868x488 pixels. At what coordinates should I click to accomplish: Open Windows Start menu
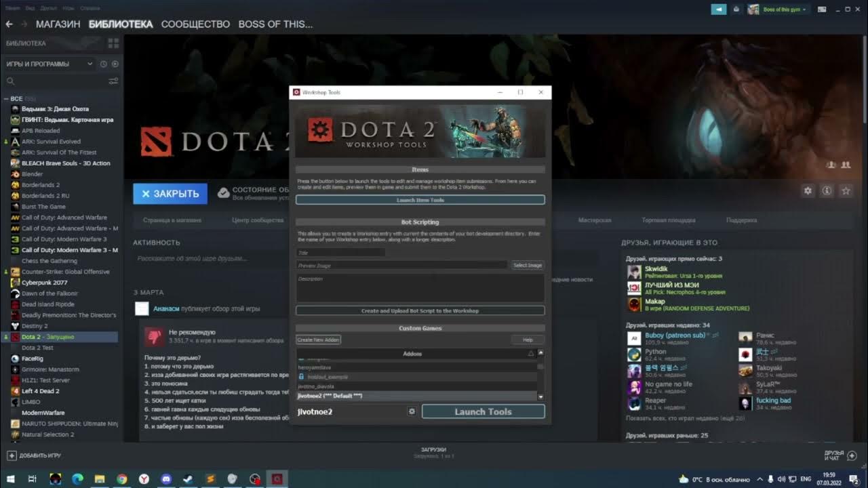click(11, 479)
